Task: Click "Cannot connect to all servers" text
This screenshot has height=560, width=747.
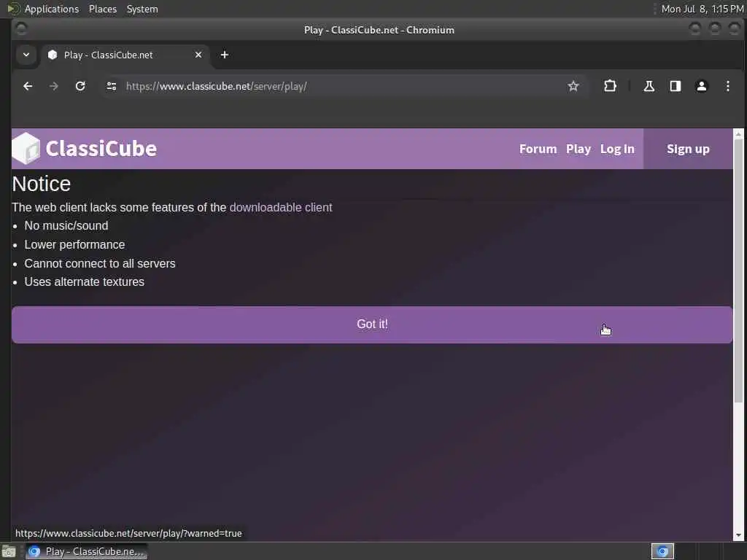Action: pyautogui.click(x=100, y=263)
